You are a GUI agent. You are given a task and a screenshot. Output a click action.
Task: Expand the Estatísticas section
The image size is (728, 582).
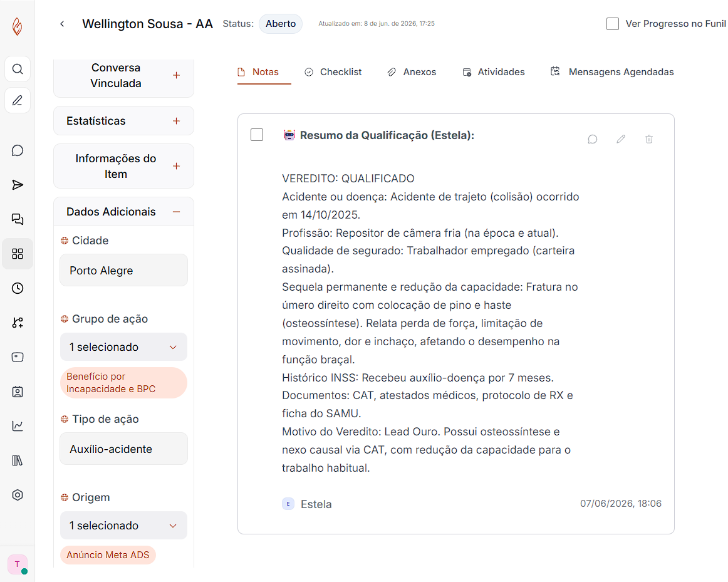(x=177, y=121)
